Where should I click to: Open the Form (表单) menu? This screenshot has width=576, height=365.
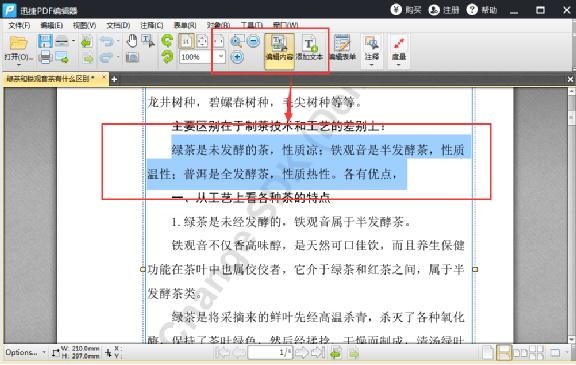coord(185,25)
